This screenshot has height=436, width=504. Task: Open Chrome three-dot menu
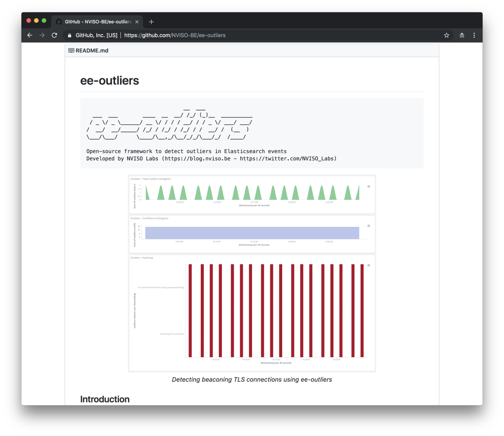(x=474, y=35)
